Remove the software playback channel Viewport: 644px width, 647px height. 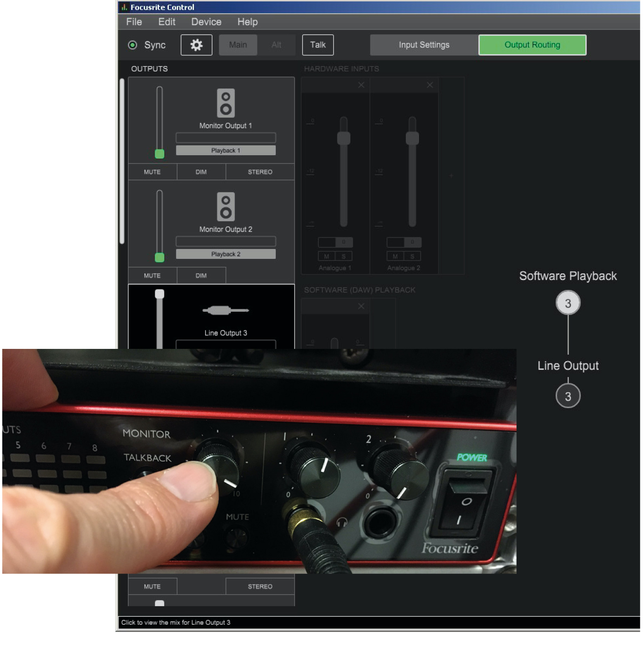361,306
